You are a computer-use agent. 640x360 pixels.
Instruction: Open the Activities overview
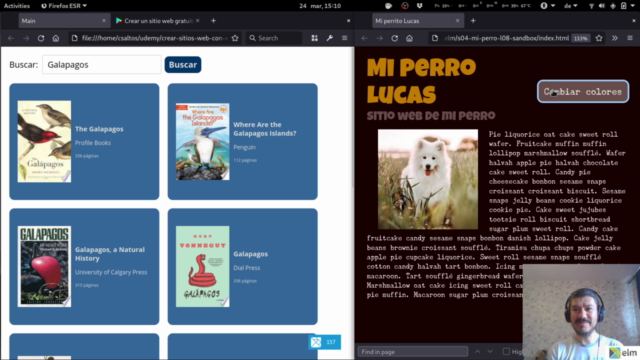(17, 6)
